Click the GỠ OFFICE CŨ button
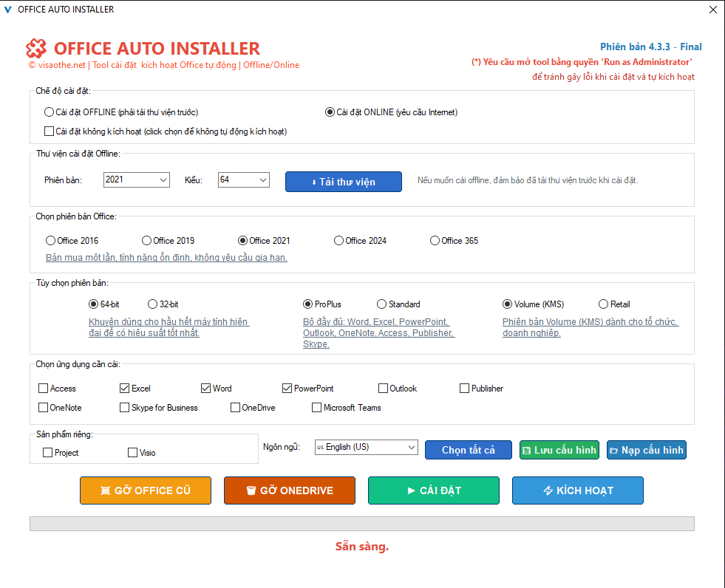725x588 pixels. point(146,490)
